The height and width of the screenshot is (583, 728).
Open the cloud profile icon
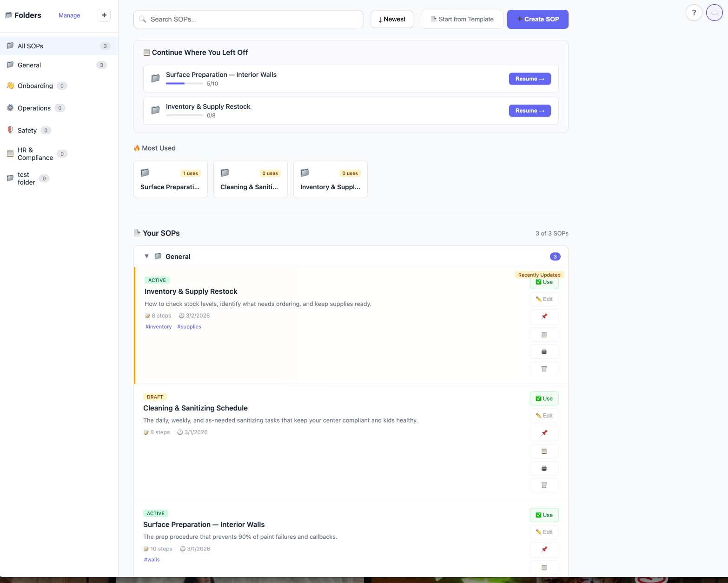tap(715, 13)
